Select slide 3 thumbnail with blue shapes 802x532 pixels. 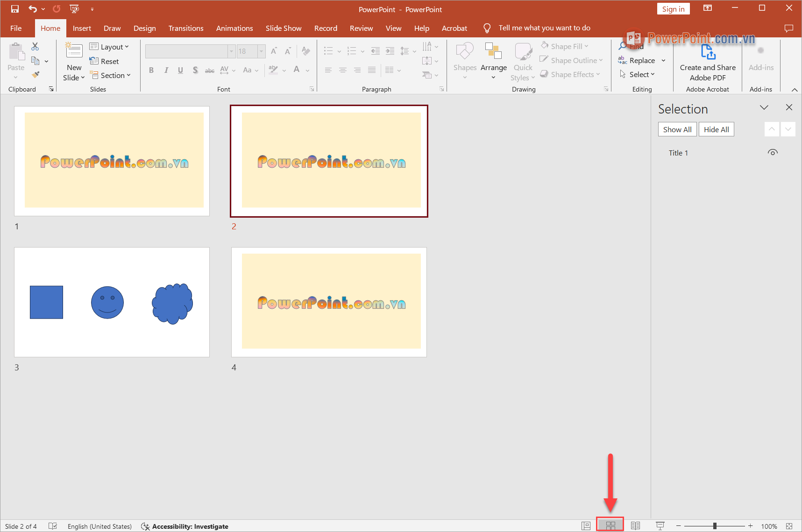pyautogui.click(x=112, y=302)
